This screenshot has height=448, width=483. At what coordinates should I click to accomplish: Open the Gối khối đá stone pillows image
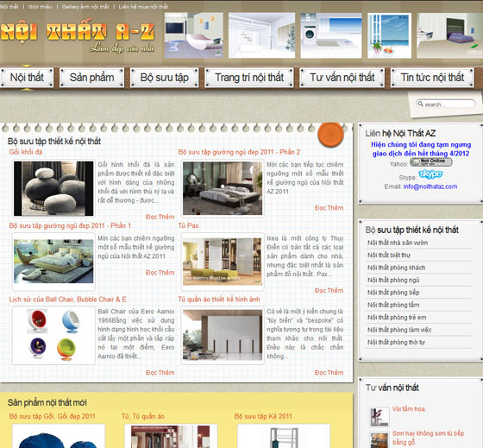coord(53,188)
